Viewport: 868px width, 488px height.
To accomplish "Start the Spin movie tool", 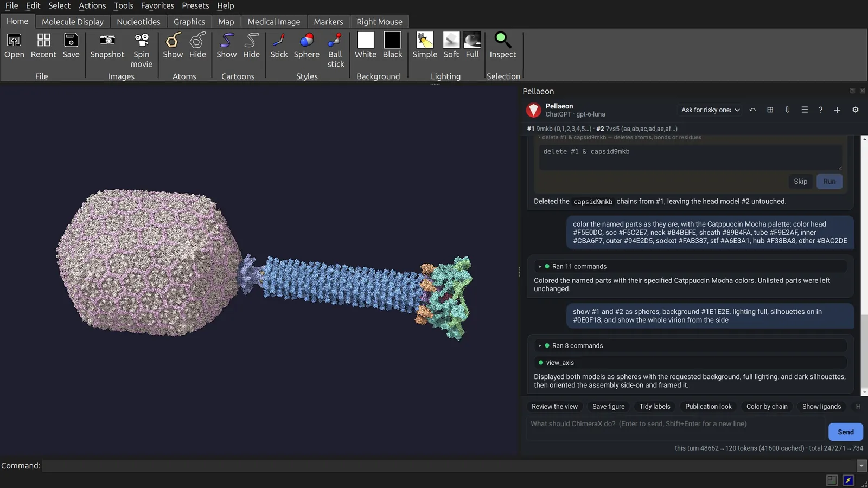I will point(142,50).
